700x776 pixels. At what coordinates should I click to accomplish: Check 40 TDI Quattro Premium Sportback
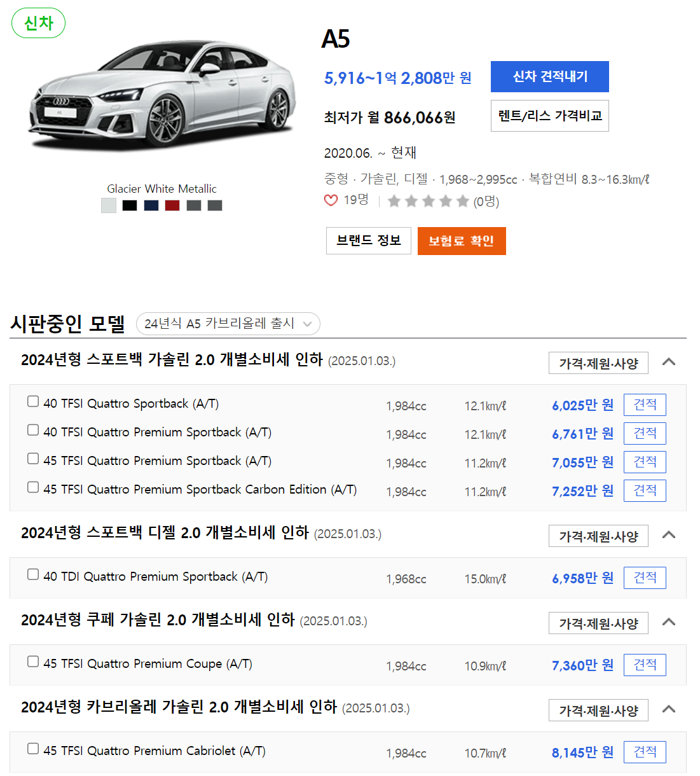[33, 574]
